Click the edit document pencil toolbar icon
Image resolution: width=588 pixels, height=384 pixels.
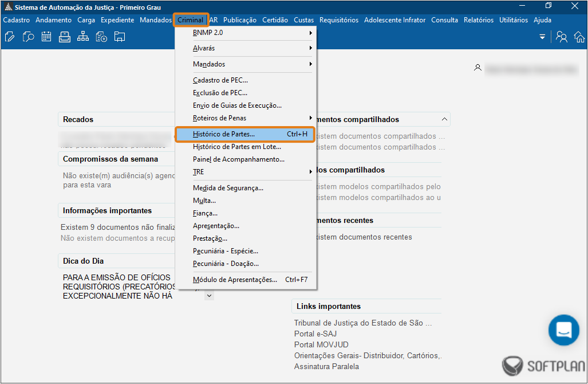pos(10,37)
